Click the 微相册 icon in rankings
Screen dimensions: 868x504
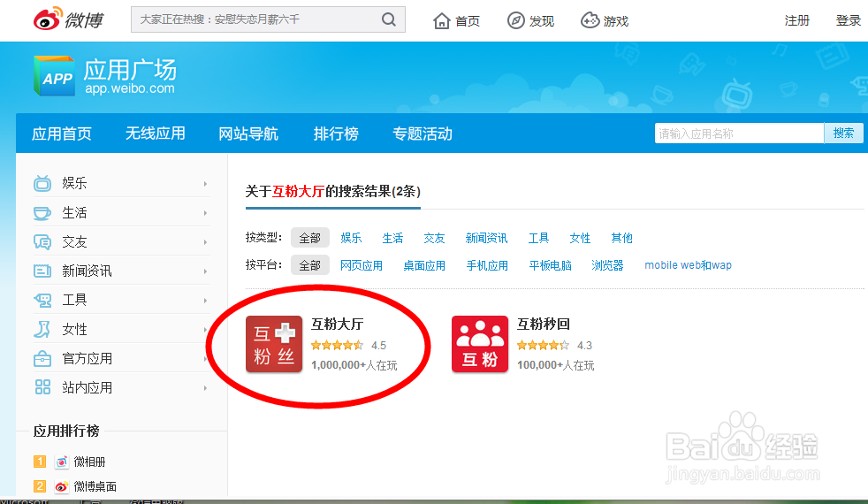tap(62, 462)
